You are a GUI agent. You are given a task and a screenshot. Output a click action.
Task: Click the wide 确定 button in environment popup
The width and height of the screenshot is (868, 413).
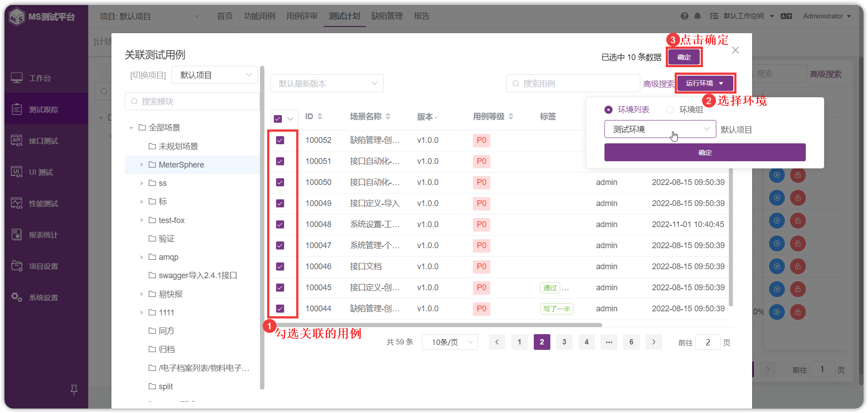click(705, 152)
